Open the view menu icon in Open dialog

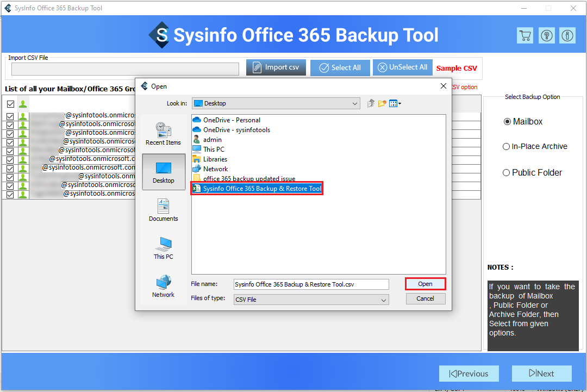395,103
